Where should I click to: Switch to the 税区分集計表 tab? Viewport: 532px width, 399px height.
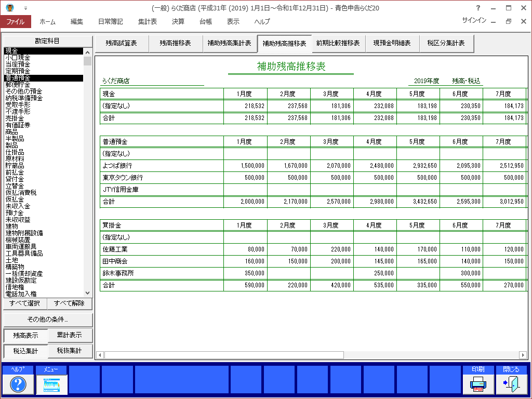pyautogui.click(x=446, y=44)
